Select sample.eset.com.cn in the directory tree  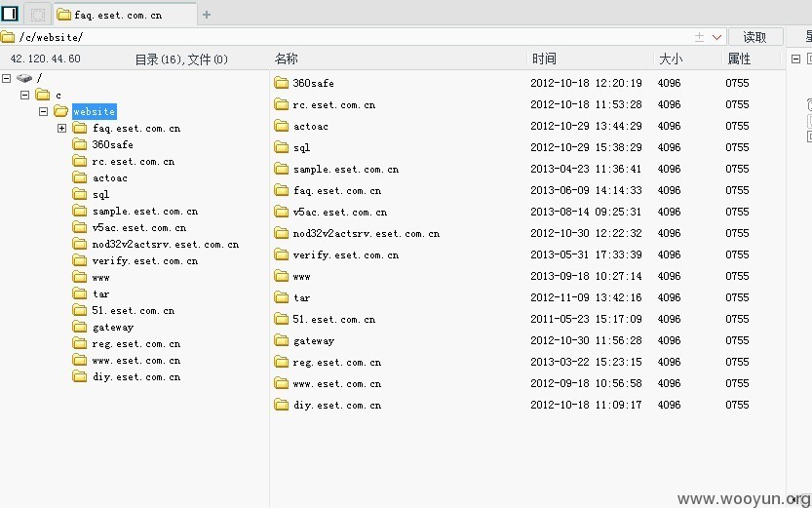click(145, 212)
